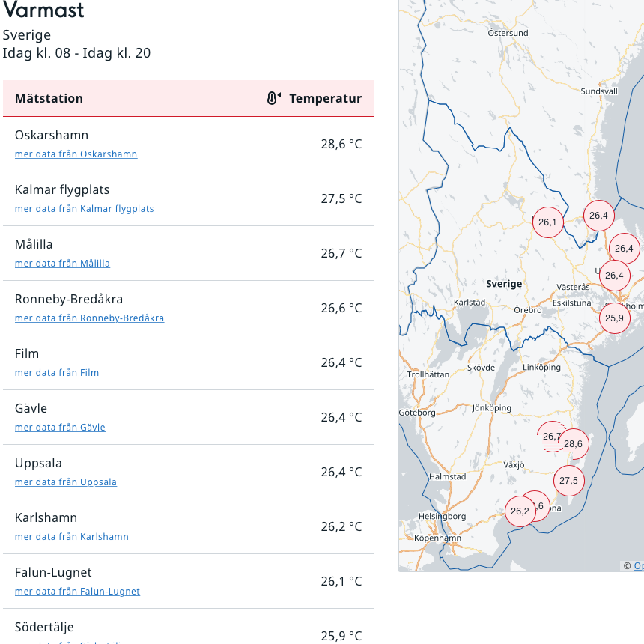644x644 pixels.
Task: Sort table by Temperatur column header
Action: [325, 99]
